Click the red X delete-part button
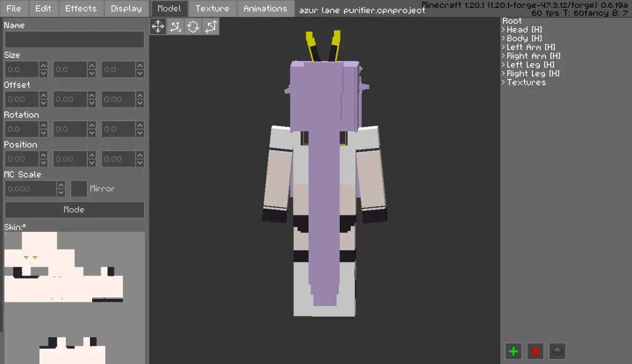The height and width of the screenshot is (364, 632). click(x=536, y=351)
